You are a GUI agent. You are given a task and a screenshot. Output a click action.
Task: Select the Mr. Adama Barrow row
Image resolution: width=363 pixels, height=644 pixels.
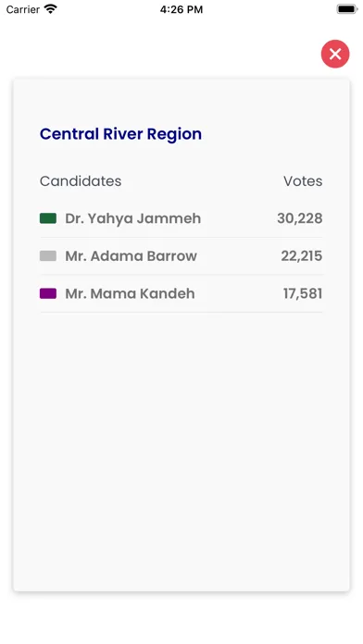[181, 256]
